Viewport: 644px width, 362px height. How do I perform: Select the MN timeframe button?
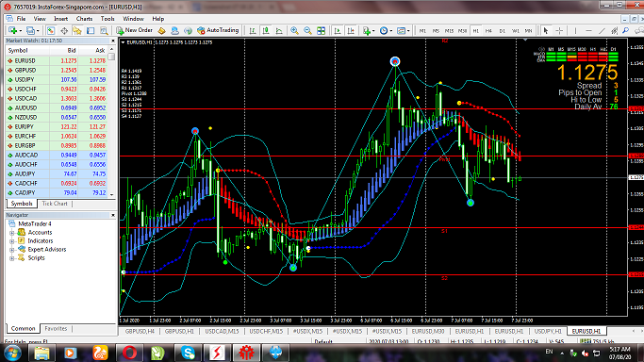pos(529,31)
